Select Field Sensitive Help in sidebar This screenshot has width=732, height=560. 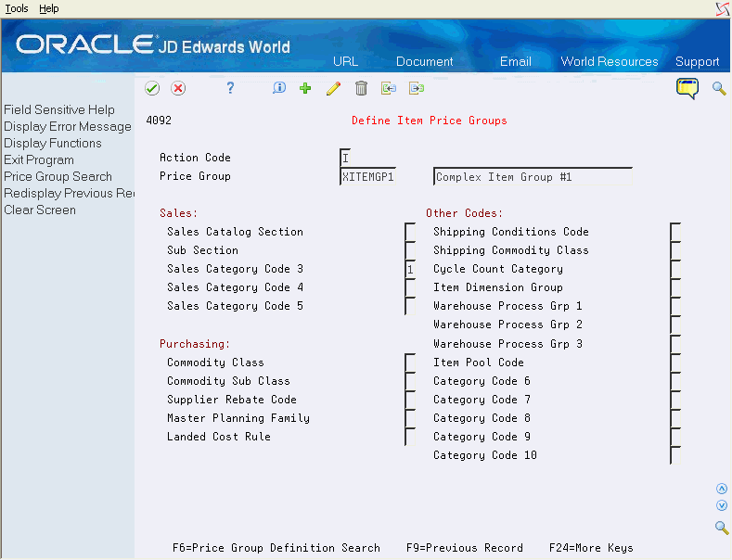click(59, 109)
